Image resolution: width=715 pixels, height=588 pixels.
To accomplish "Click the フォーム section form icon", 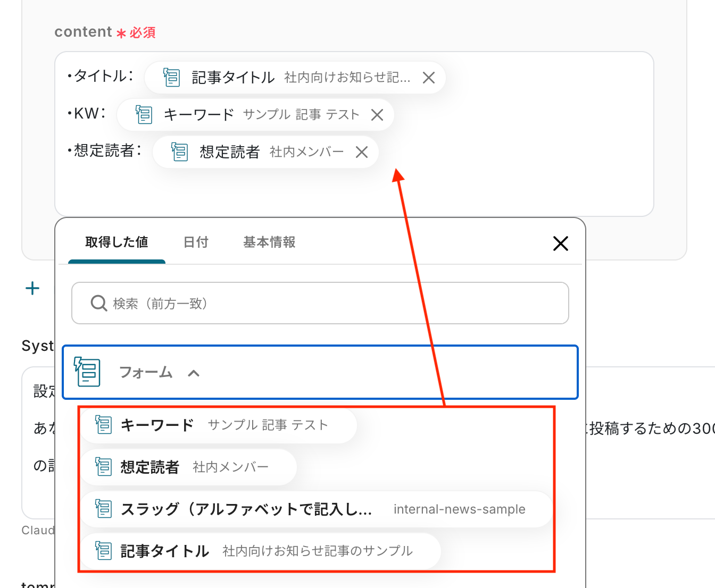I will [x=87, y=372].
